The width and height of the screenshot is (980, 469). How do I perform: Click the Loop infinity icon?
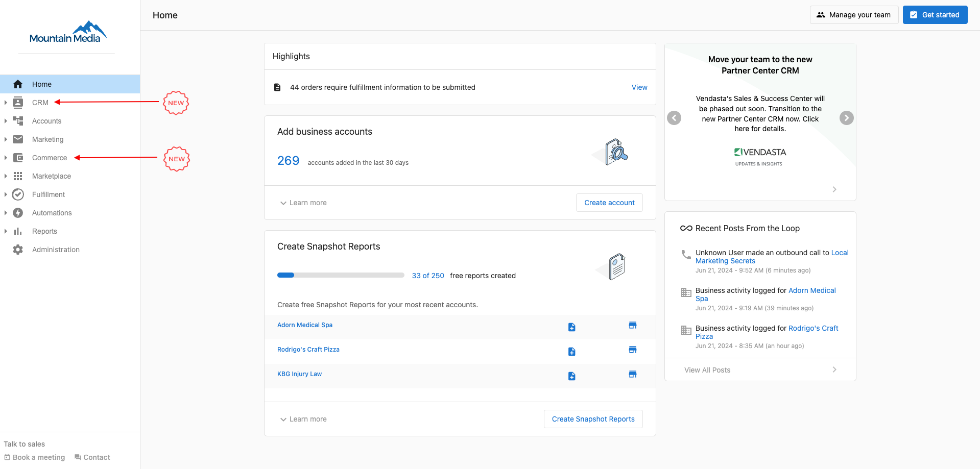pos(686,228)
